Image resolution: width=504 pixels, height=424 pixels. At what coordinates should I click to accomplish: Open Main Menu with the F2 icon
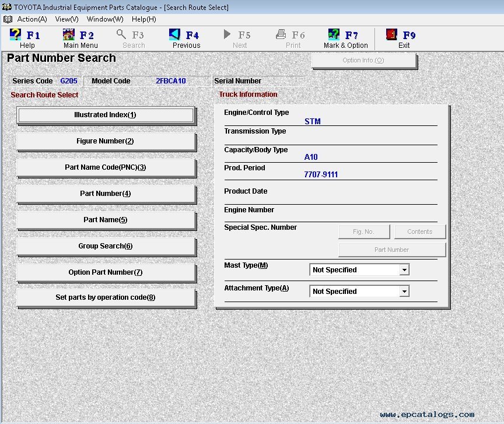[x=68, y=34]
